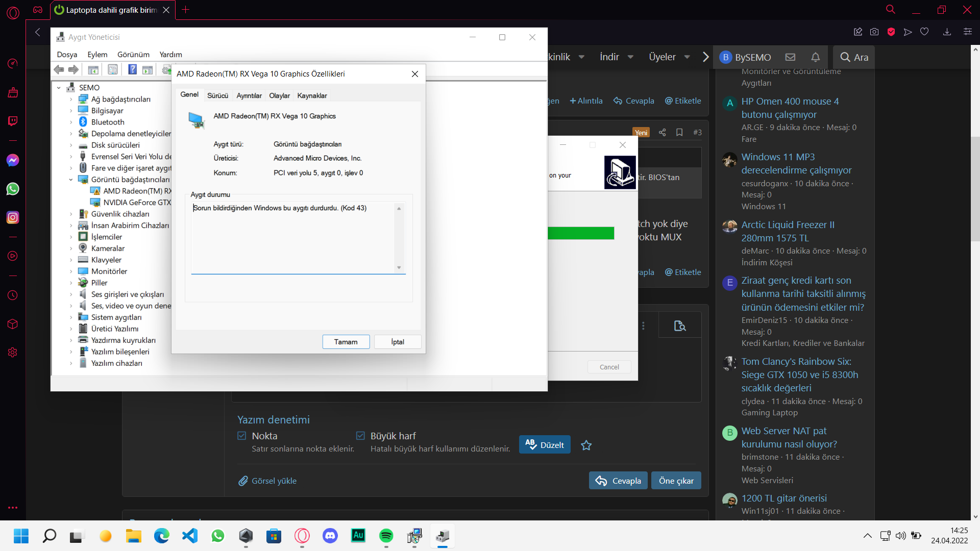Expand the Ağ bağdaştırıcıları tree node

click(71, 99)
